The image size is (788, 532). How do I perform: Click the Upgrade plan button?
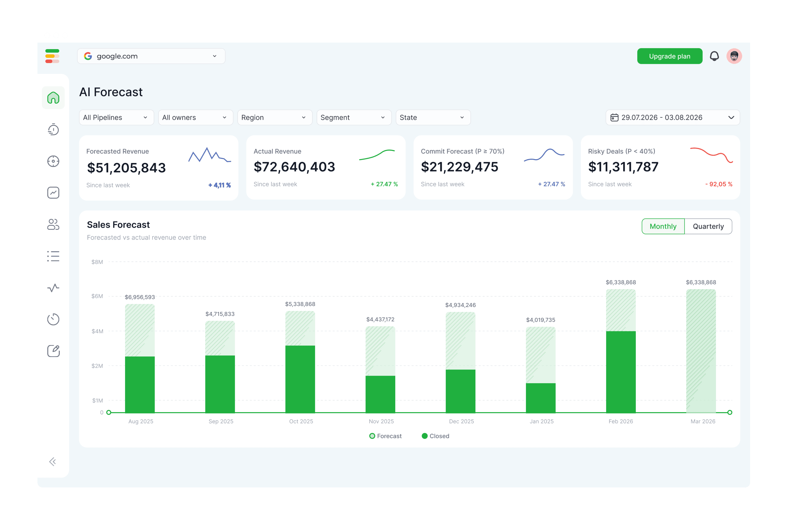coord(669,56)
